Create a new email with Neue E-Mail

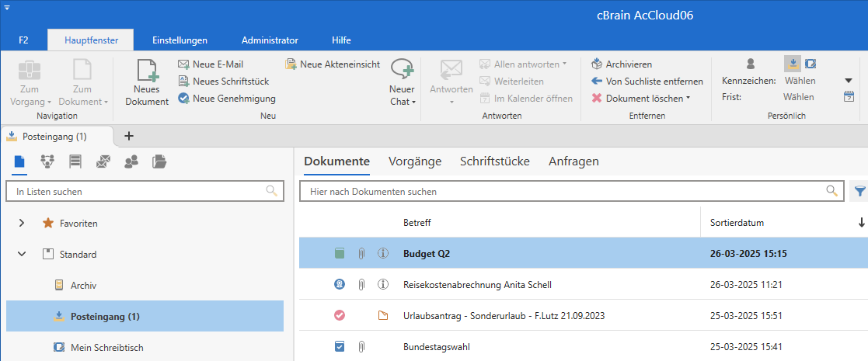[x=218, y=64]
